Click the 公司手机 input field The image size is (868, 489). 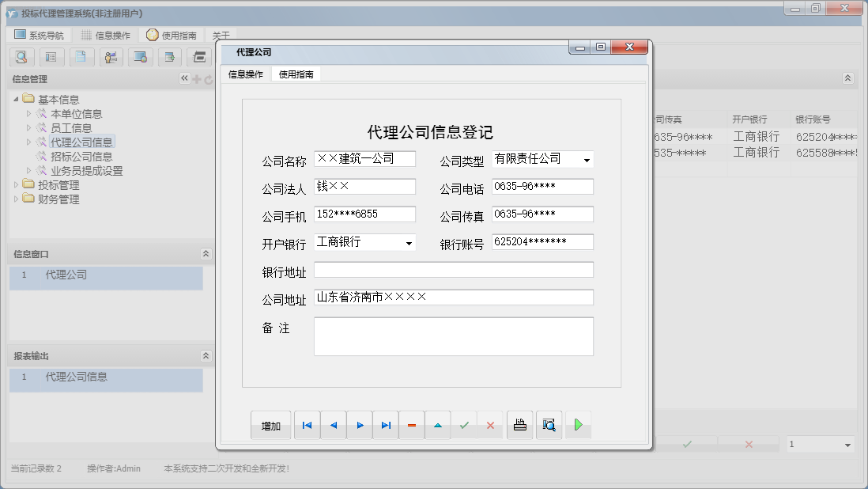(364, 214)
